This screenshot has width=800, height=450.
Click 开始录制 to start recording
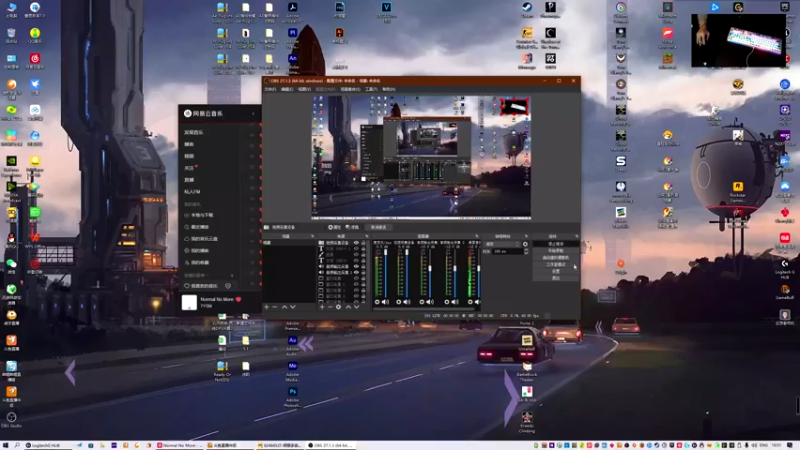click(x=556, y=251)
